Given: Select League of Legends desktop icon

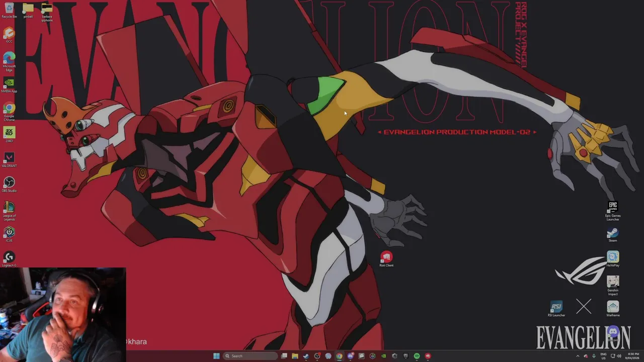Looking at the screenshot, I should (x=9, y=211).
